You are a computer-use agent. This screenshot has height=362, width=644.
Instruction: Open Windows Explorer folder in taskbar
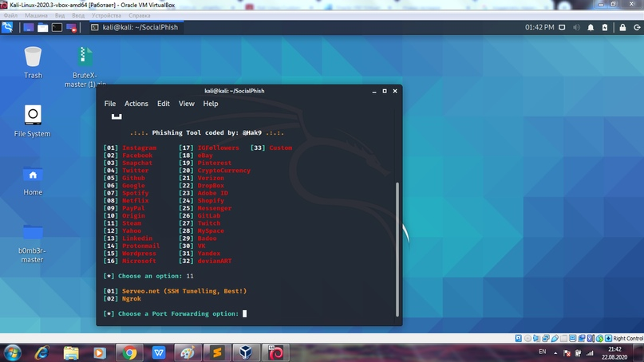(71, 352)
